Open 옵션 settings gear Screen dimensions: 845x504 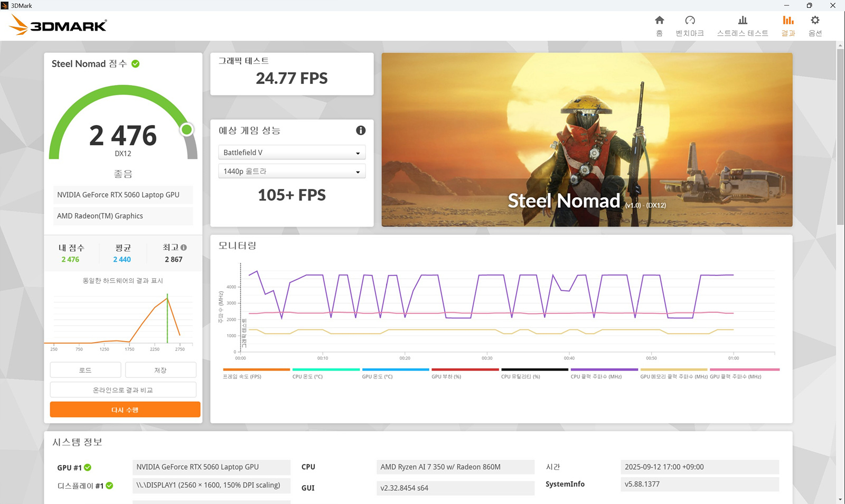coord(815,21)
